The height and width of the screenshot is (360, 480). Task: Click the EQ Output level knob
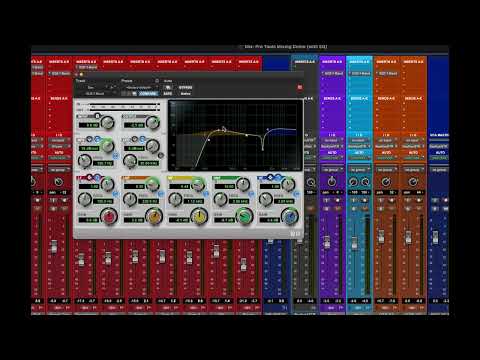pyautogui.click(x=153, y=123)
